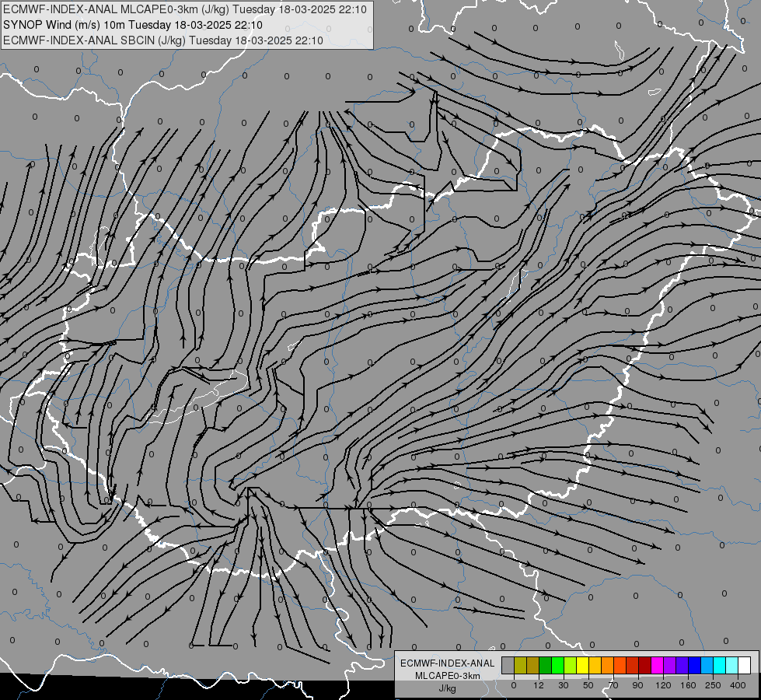Select the MLCAPE0-3km label in the legend
This screenshot has height=700, width=761.
pyautogui.click(x=447, y=676)
